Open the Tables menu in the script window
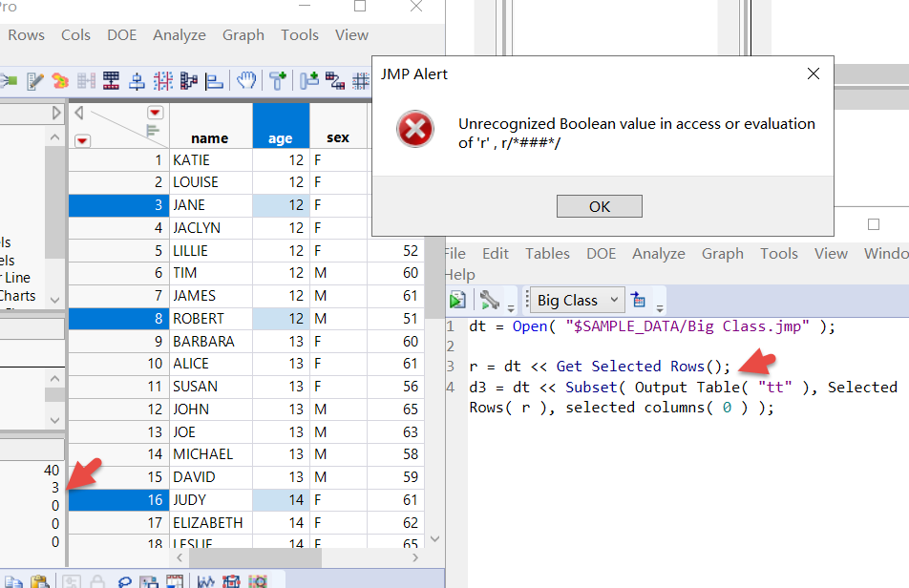Screen dimensions: 909x588 coord(547,254)
